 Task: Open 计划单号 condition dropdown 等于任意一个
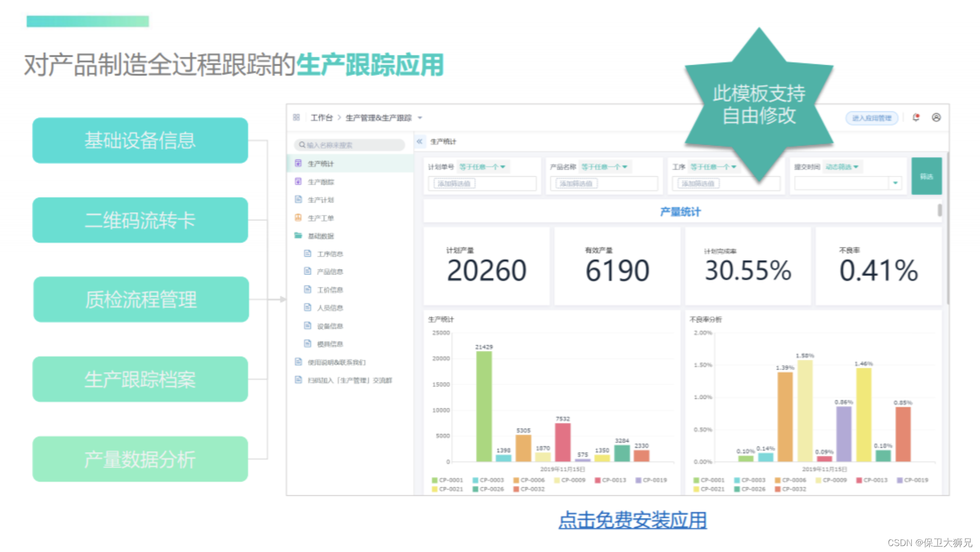[482, 167]
